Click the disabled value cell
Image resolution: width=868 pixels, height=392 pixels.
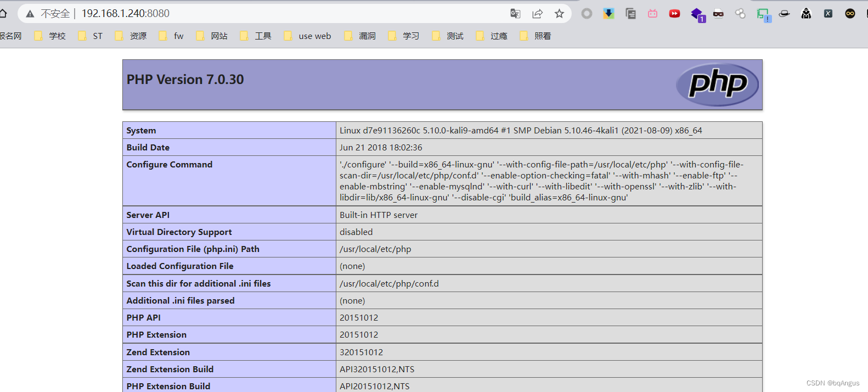pos(549,232)
